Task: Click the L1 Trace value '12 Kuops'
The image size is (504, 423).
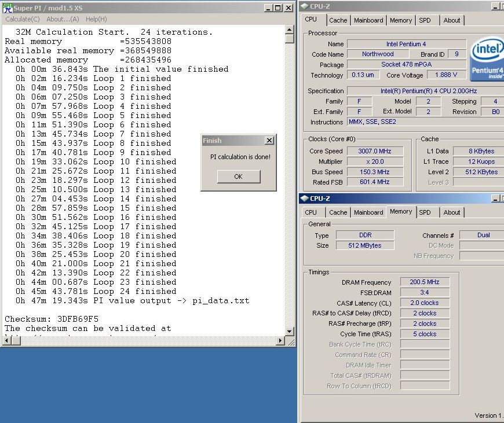Action: point(479,161)
